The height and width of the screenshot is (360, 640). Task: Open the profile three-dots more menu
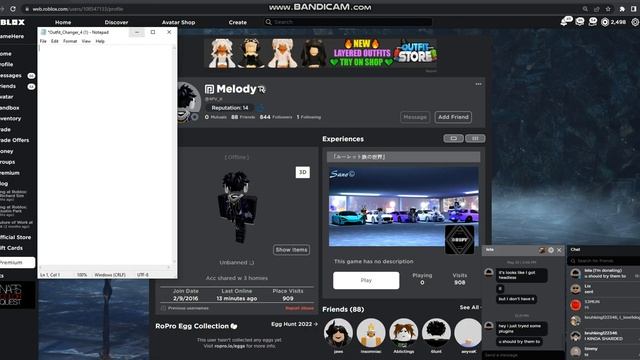point(478,84)
